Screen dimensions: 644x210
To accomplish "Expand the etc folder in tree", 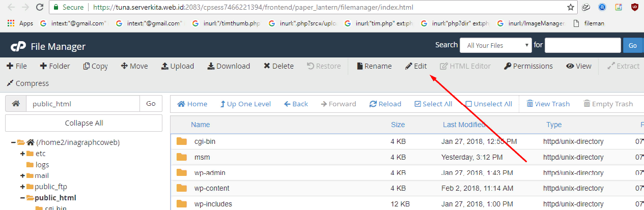I will (x=22, y=154).
